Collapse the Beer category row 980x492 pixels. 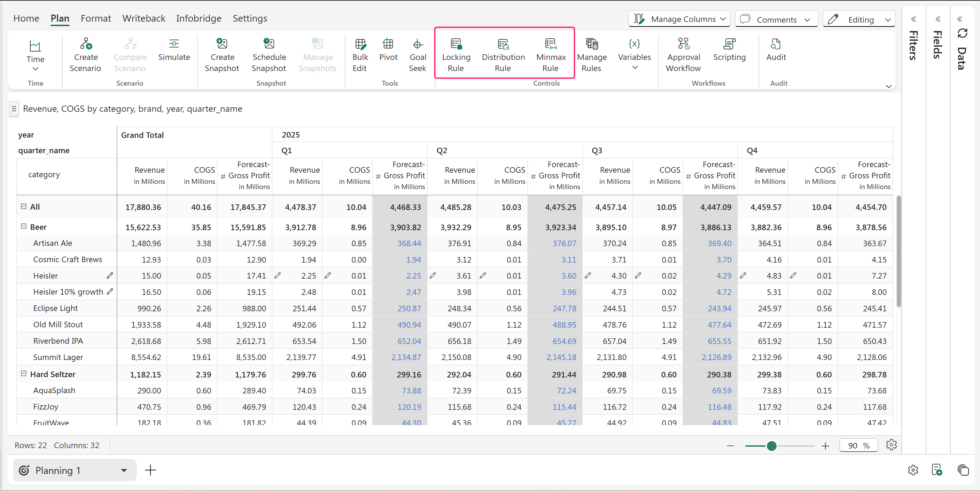24,226
